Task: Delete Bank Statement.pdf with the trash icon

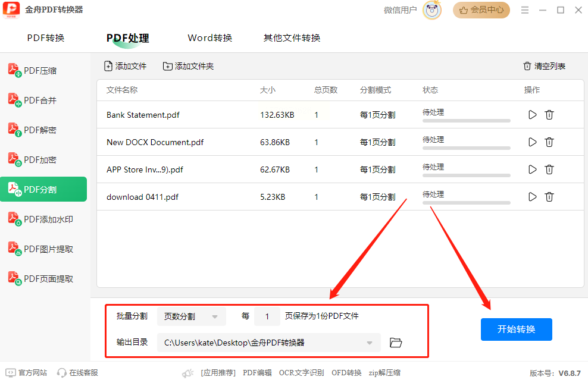Action: [x=549, y=115]
